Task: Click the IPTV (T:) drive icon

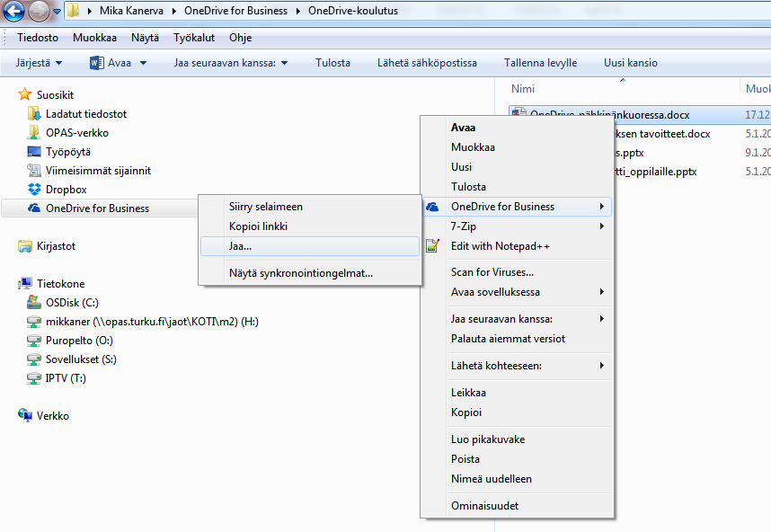Action: coord(34,378)
